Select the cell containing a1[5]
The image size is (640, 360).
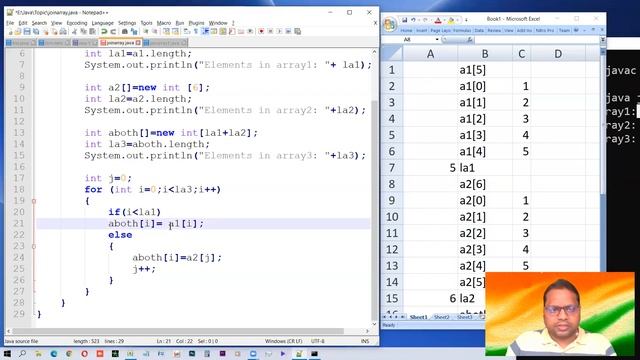click(485, 70)
